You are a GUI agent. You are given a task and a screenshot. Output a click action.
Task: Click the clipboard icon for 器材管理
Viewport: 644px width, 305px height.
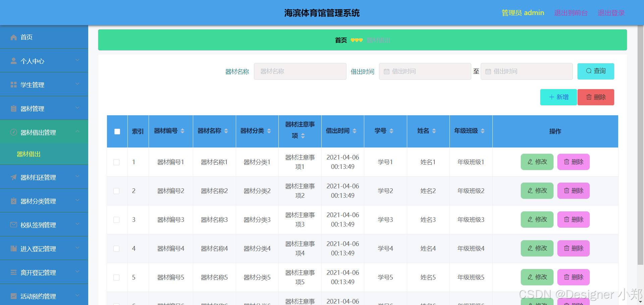13,109
